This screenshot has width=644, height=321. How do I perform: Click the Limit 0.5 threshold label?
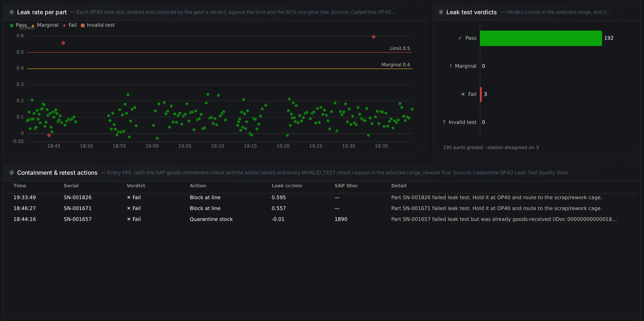[x=400, y=48]
